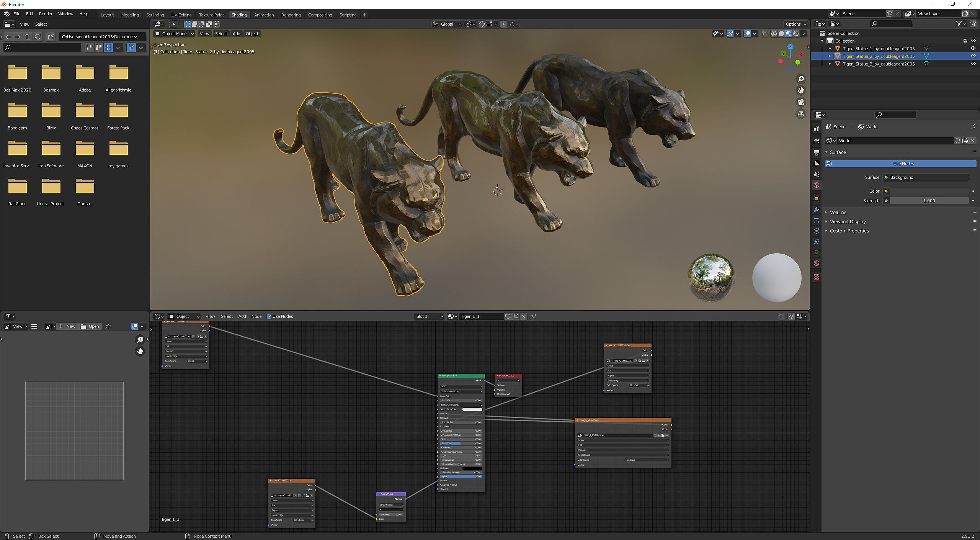980x540 pixels.
Task: Click the viewport pan hand icon
Action: coord(800,90)
